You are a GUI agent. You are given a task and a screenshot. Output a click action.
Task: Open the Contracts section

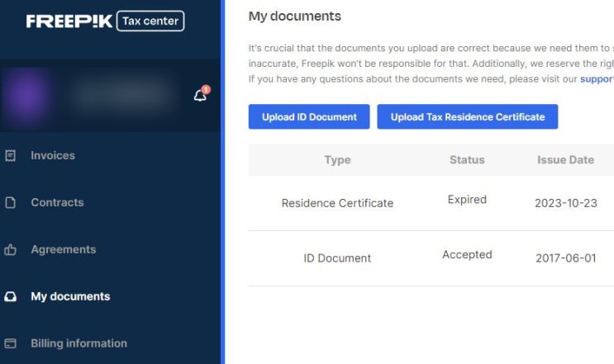click(57, 202)
